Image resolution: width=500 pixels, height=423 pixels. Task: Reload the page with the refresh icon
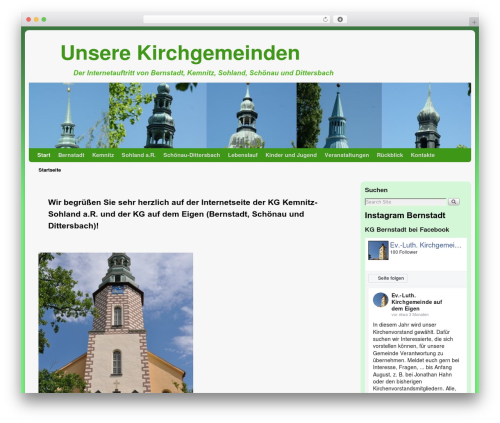tap(325, 19)
